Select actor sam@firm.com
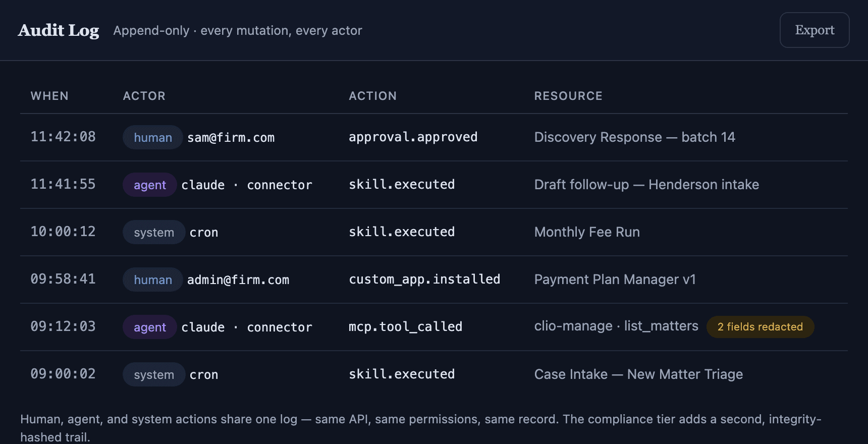This screenshot has width=868, height=444. 231,137
